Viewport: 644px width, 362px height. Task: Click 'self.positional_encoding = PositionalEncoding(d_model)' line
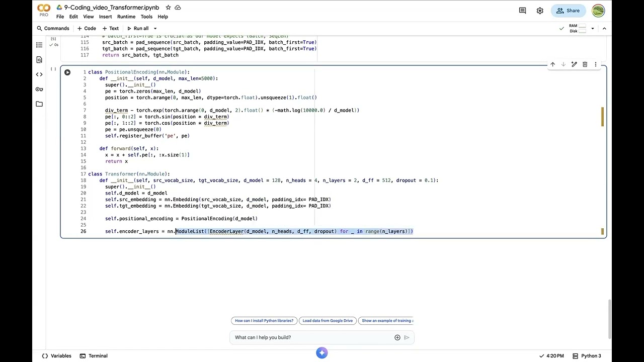coord(181,219)
